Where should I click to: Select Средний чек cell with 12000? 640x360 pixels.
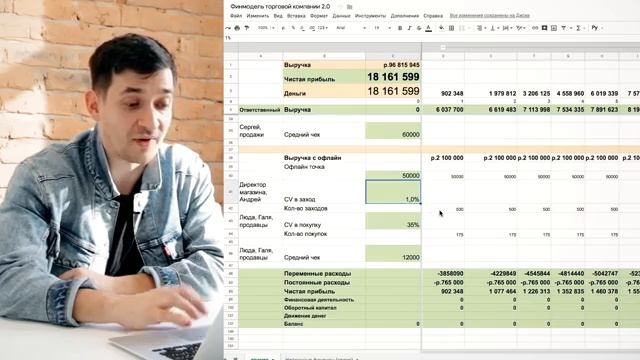click(x=393, y=253)
